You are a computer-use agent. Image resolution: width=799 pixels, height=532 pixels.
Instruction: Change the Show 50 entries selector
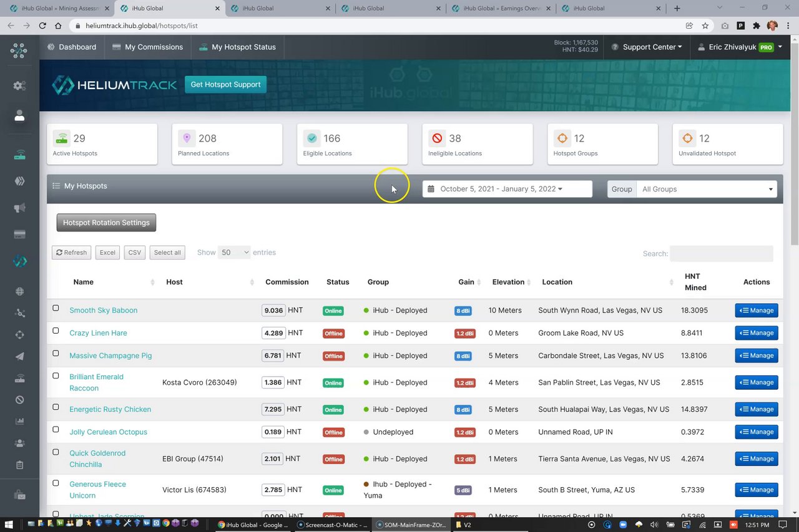[234, 253]
